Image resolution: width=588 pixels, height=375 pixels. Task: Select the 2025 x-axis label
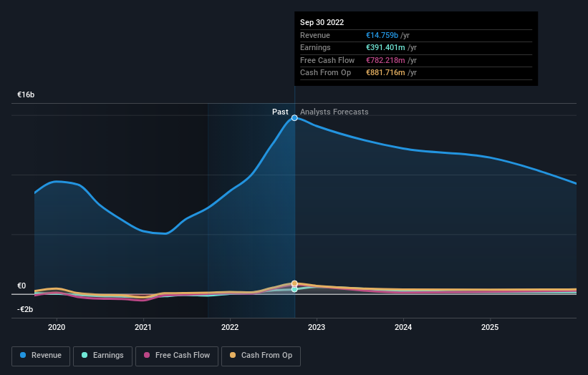click(490, 327)
